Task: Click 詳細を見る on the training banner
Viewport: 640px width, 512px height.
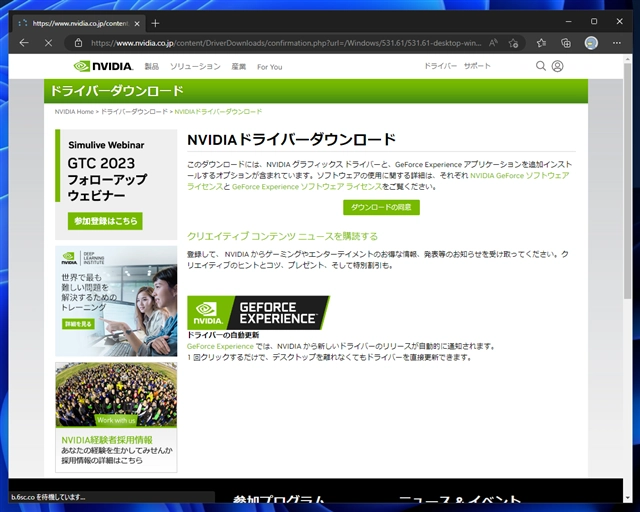Action: coord(78,324)
